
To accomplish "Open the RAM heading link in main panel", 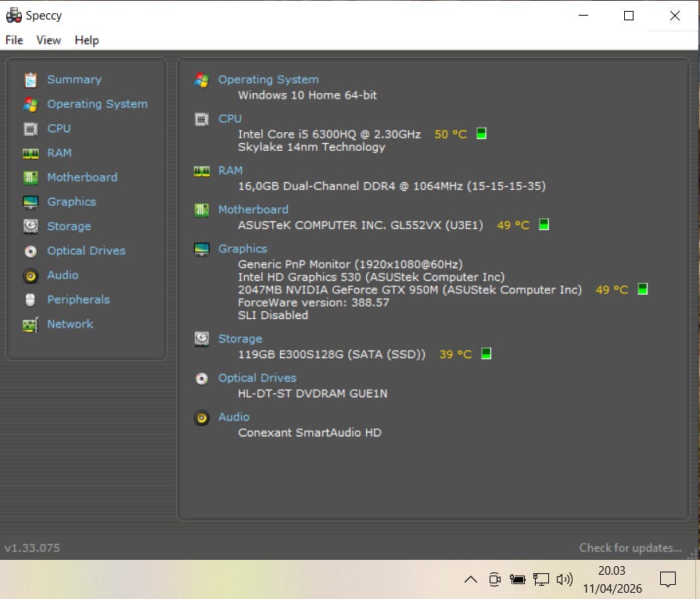I will [x=231, y=170].
